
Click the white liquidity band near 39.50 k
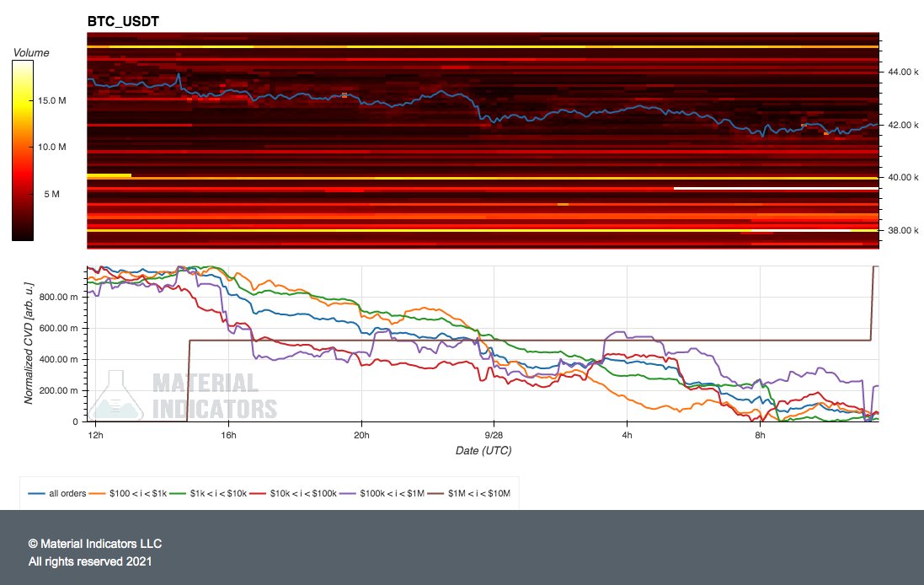click(776, 189)
